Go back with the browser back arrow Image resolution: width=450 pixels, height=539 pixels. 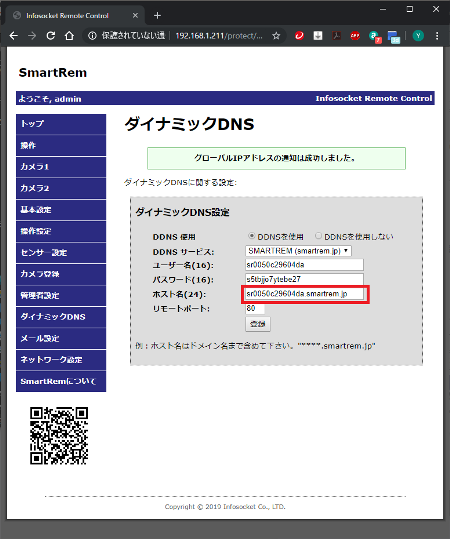coord(13,35)
